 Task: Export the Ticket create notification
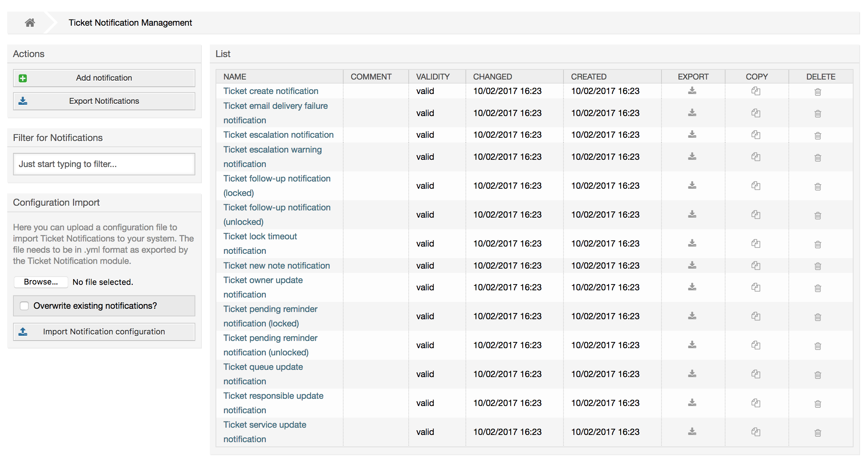[x=692, y=91]
